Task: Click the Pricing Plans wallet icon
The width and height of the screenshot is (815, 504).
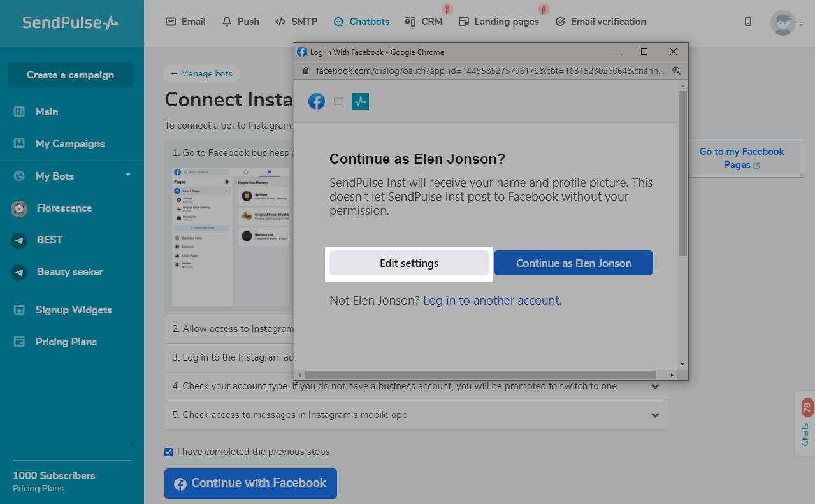Action: tap(19, 342)
